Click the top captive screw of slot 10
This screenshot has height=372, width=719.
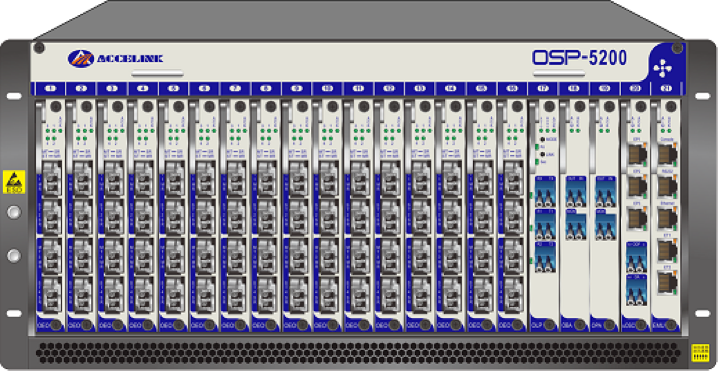[x=333, y=106]
